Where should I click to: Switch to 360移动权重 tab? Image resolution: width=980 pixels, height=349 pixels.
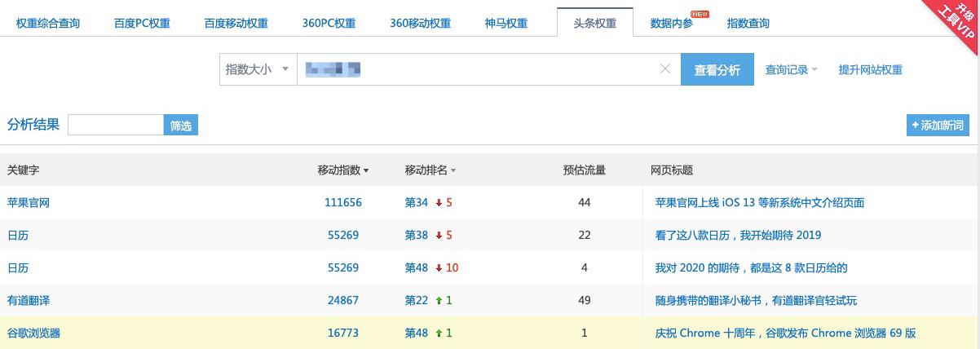tap(420, 23)
